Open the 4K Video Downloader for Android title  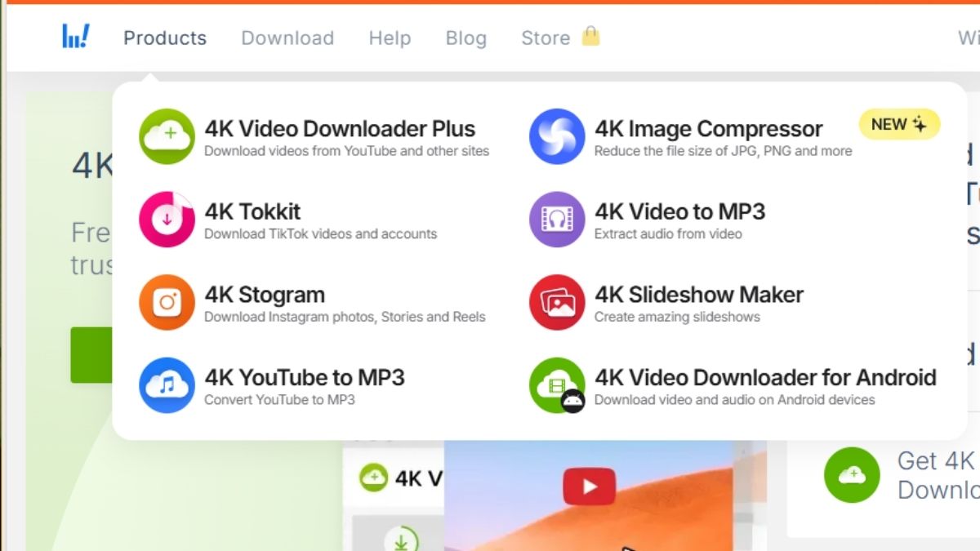(765, 377)
